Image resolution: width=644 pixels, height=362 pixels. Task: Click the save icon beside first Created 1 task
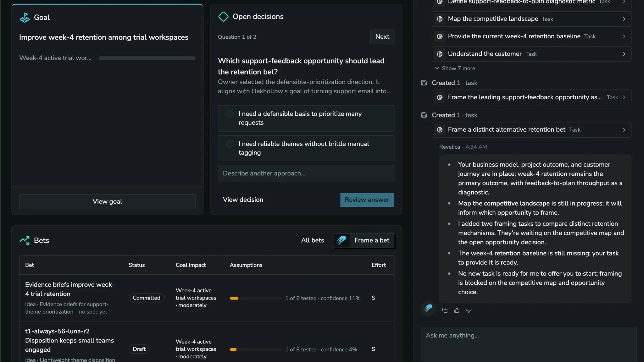coord(424,83)
